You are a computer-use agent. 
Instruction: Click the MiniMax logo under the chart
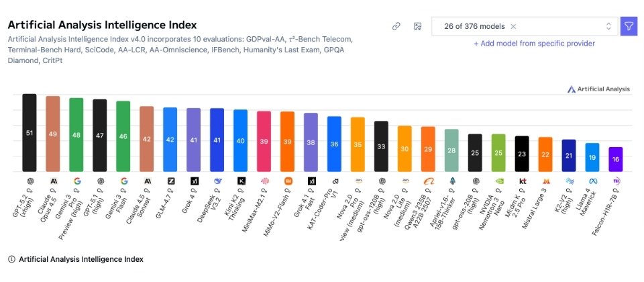tap(264, 181)
